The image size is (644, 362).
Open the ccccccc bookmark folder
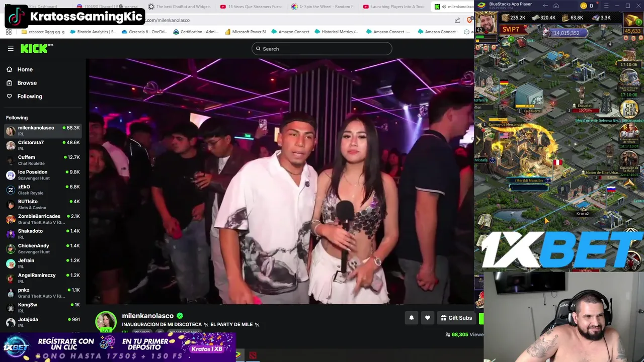pyautogui.click(x=43, y=32)
